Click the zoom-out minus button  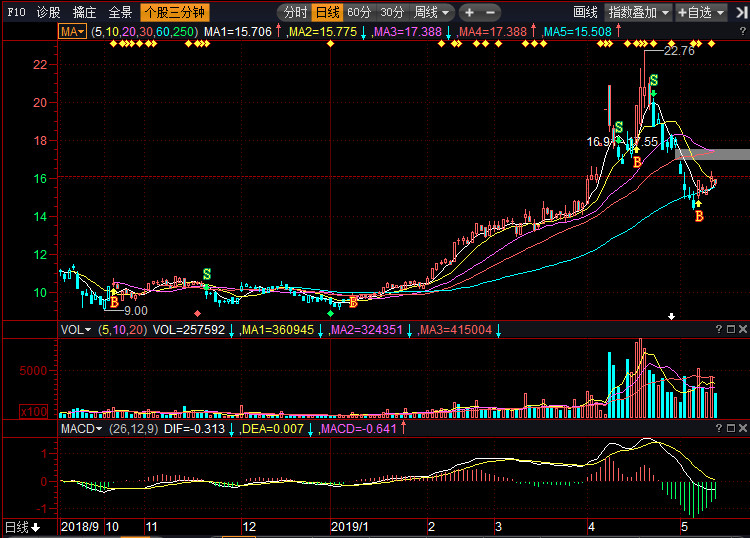(493, 13)
